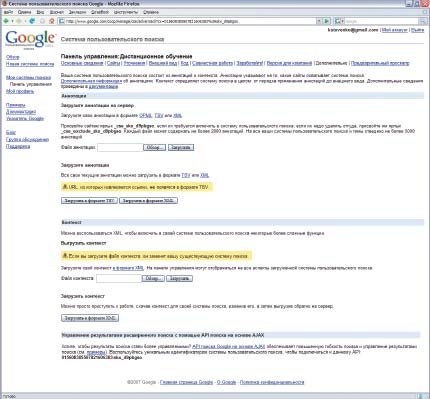
Task: Open Мой профиль in the sidebar
Action: pos(20,91)
